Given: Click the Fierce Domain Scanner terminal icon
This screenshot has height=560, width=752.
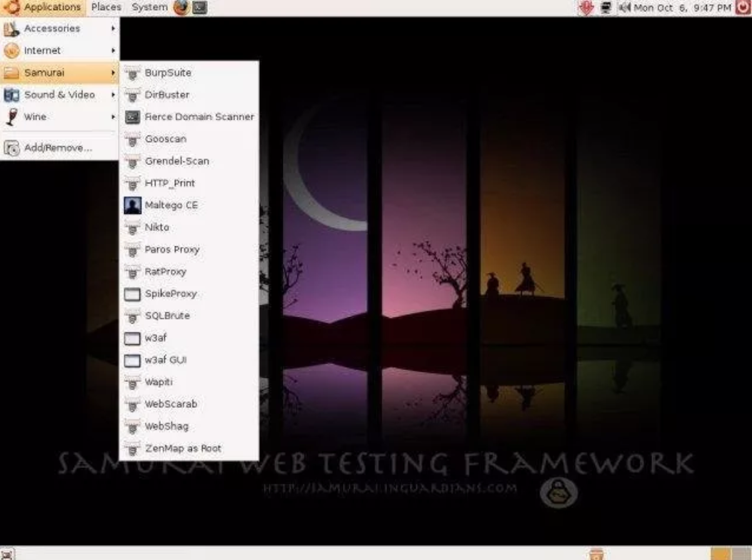Looking at the screenshot, I should pyautogui.click(x=132, y=117).
